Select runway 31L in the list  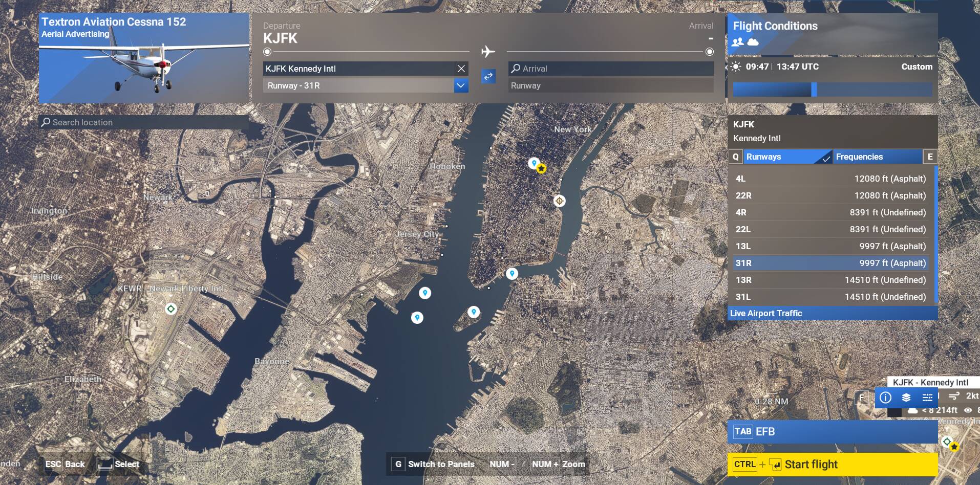point(830,297)
